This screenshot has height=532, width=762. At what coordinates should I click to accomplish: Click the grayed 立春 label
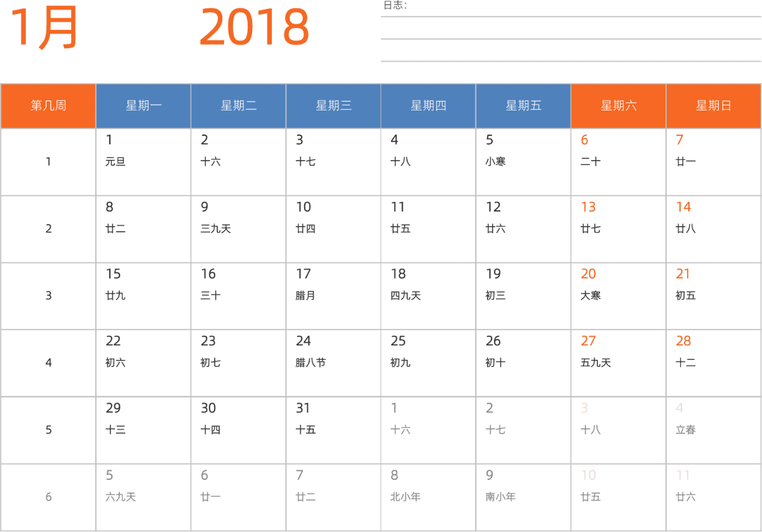pyautogui.click(x=686, y=430)
